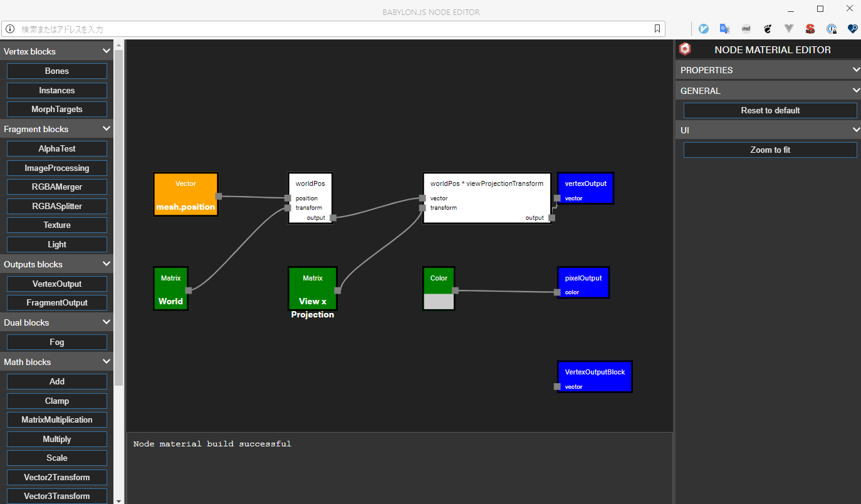Click the md markdown extension icon

746,29
